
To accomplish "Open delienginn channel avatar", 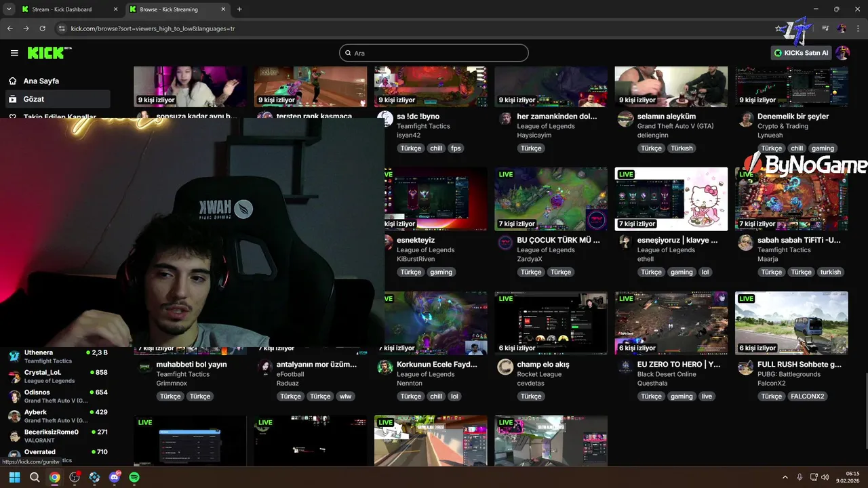I will 625,119.
